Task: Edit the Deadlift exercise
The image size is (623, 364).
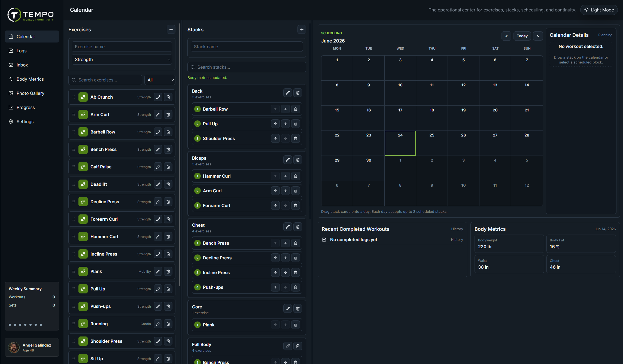Action: tap(158, 184)
